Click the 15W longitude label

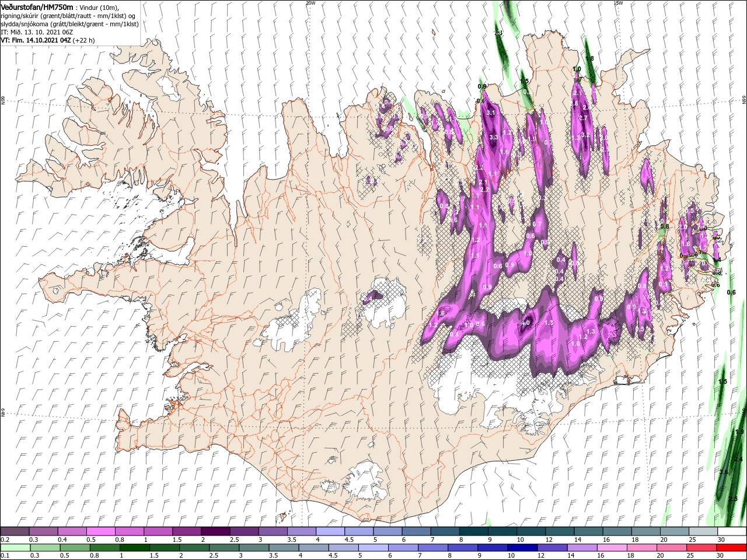point(618,3)
